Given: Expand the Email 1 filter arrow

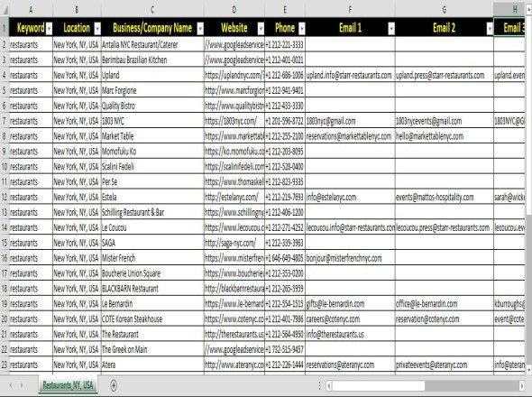Looking at the screenshot, I should (391, 29).
